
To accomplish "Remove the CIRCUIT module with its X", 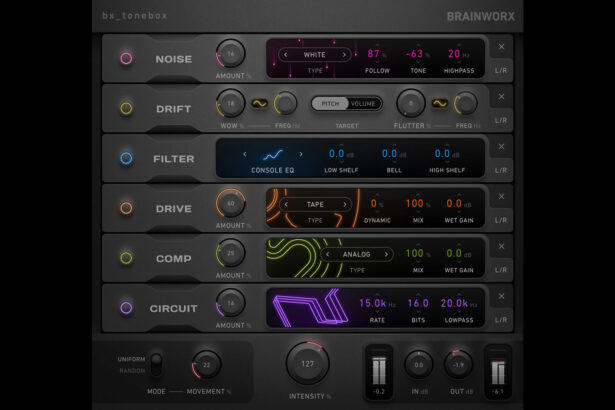I will pyautogui.click(x=501, y=296).
